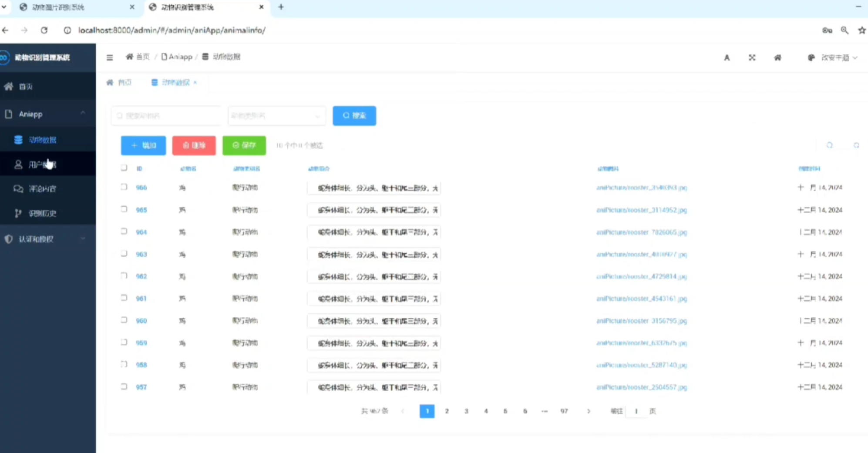
Task: Go to page 2 of results
Action: pos(447,411)
